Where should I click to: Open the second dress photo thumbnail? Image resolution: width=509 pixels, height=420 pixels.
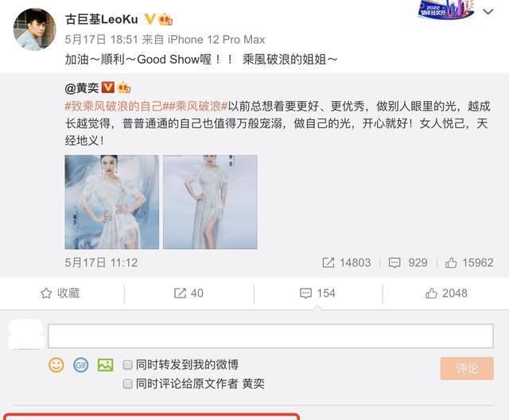pos(210,202)
